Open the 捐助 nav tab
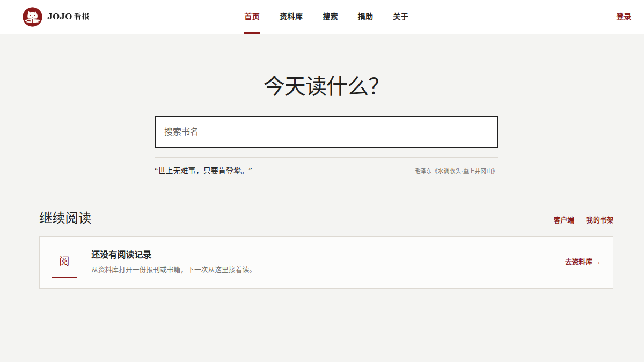 pyautogui.click(x=365, y=17)
